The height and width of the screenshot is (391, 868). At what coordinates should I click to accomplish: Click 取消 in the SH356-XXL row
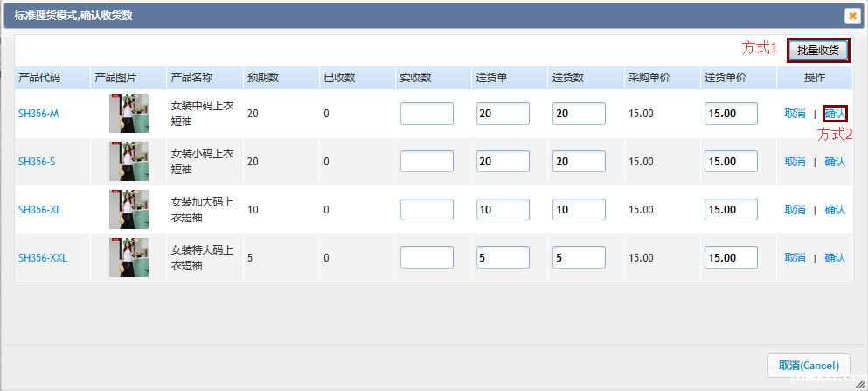pyautogui.click(x=795, y=258)
